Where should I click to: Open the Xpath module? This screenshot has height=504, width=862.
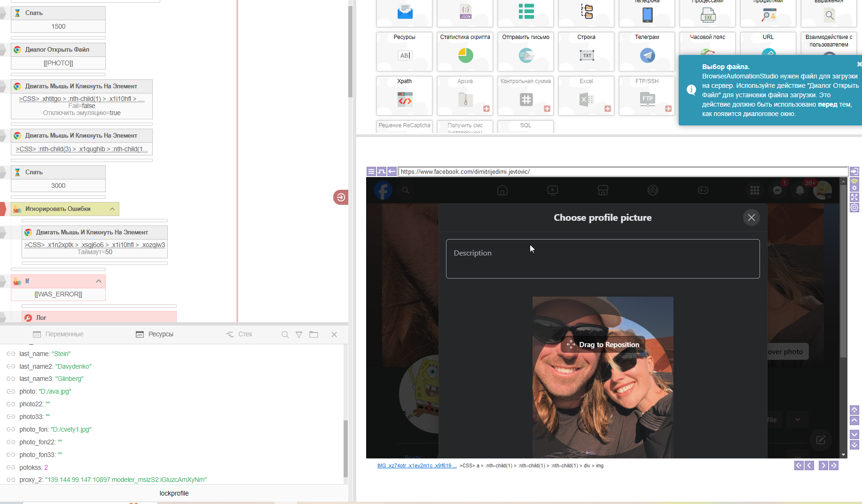point(404,95)
